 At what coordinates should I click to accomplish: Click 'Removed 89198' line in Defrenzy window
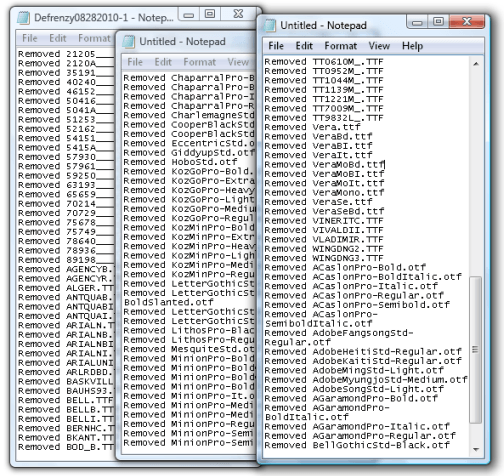(66, 260)
